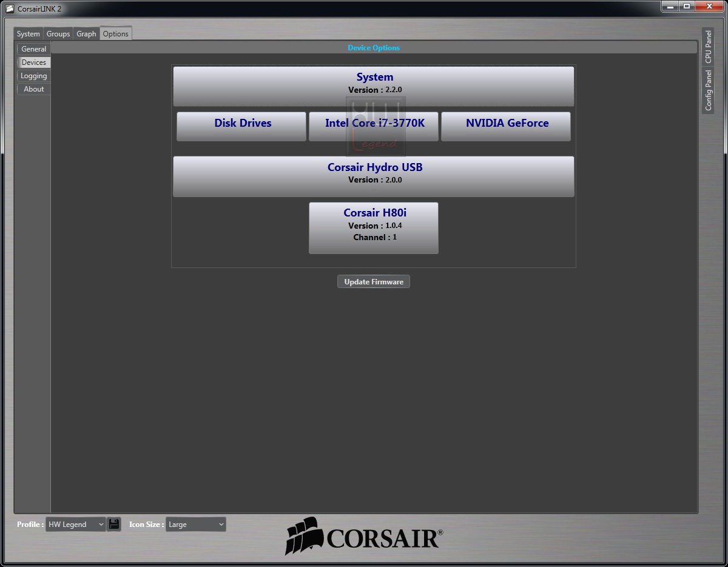Select the Options tab

pyautogui.click(x=115, y=34)
